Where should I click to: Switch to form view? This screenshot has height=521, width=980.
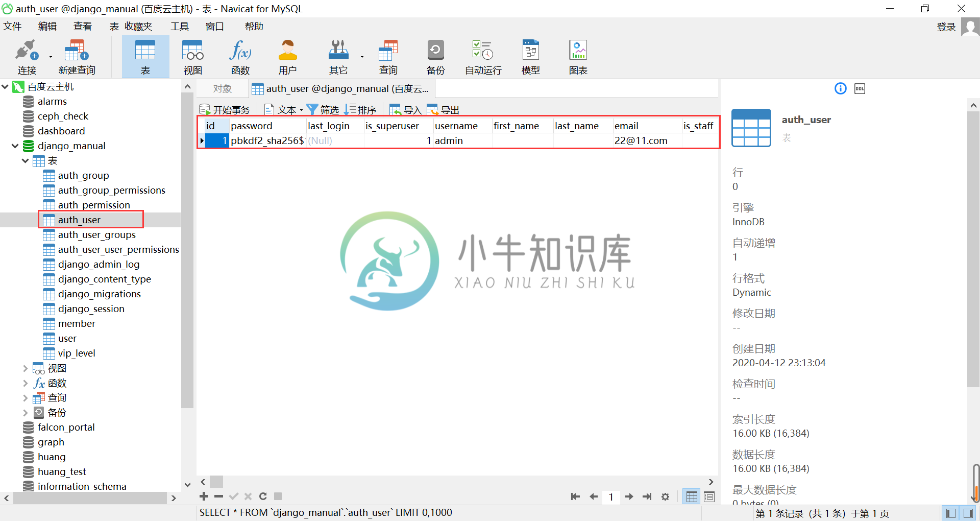pyautogui.click(x=709, y=496)
